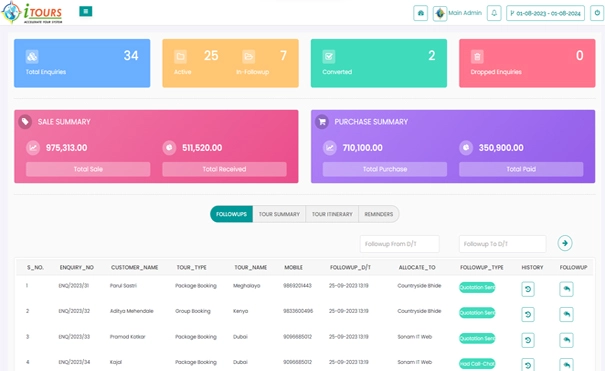Add followup for Parul Sastri enquiry
This screenshot has width=605, height=371.
(x=566, y=289)
